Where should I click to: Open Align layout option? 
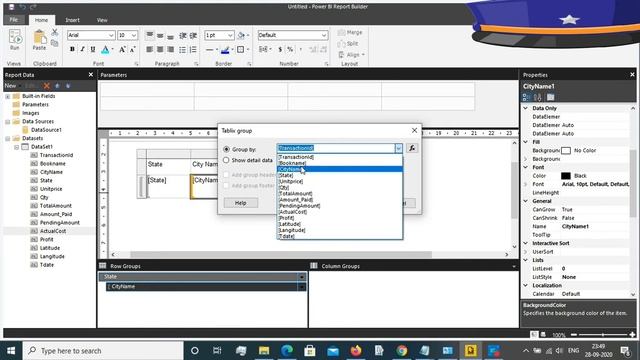coord(351,55)
